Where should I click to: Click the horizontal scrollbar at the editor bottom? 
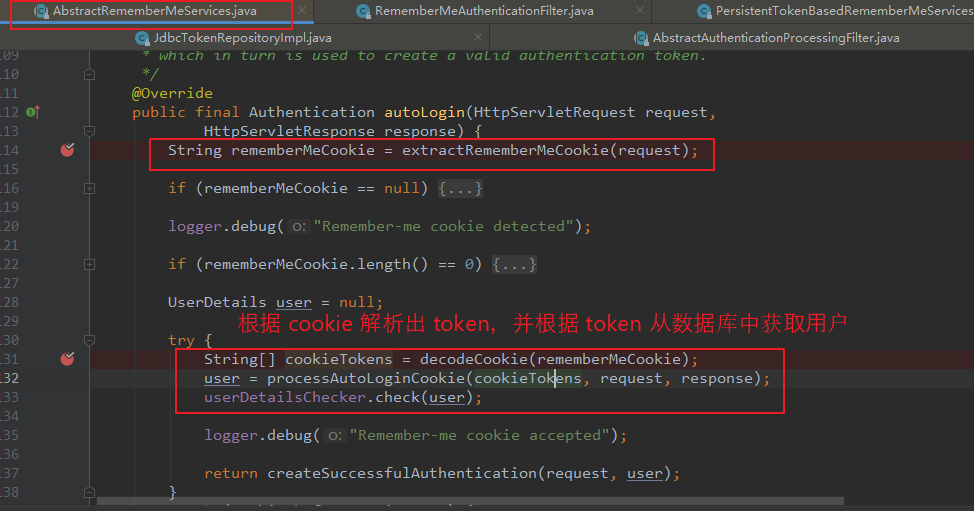[470, 501]
